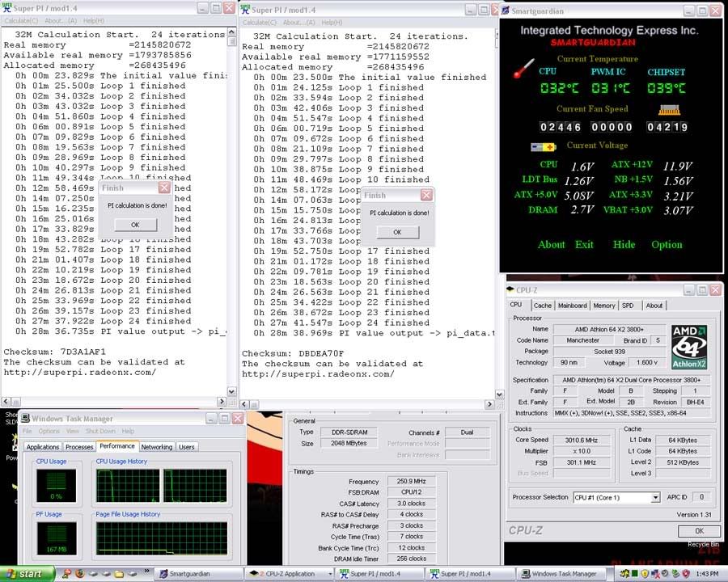Open the Applications tab in Task Manager
Viewport: 728px width, 582px height.
click(43, 447)
